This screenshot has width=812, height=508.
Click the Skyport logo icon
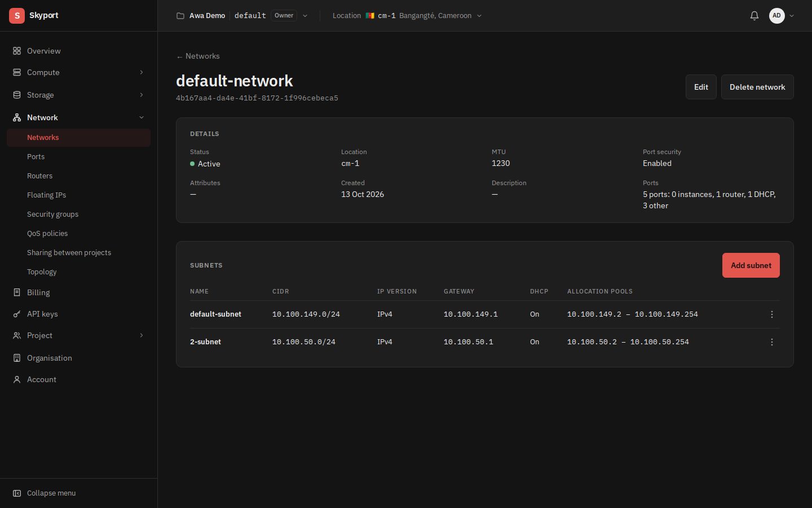[x=17, y=16]
